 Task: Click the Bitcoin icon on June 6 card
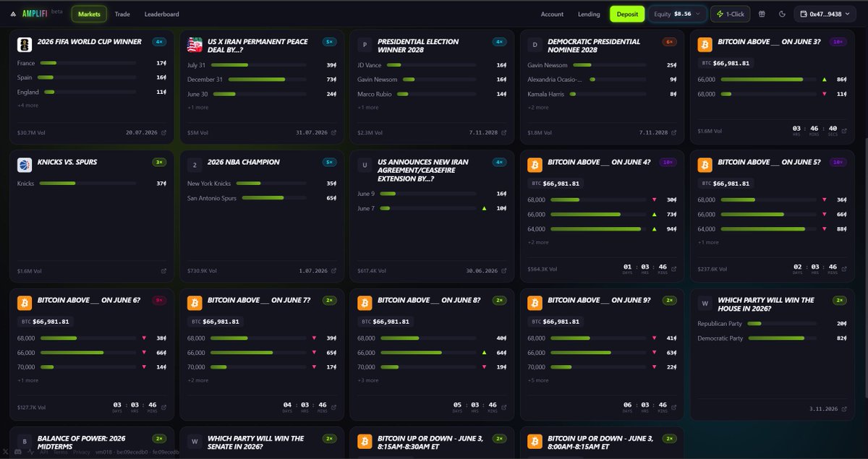[25, 303]
